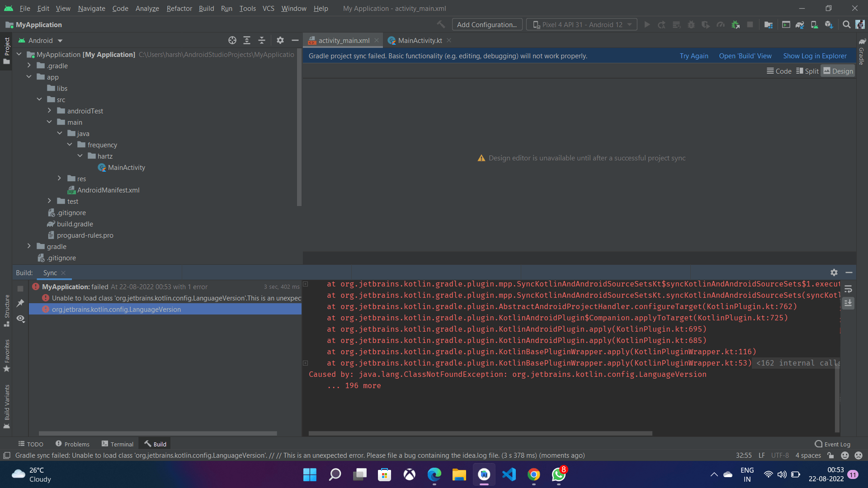
Task: Open Project panel gear options
Action: pos(280,40)
